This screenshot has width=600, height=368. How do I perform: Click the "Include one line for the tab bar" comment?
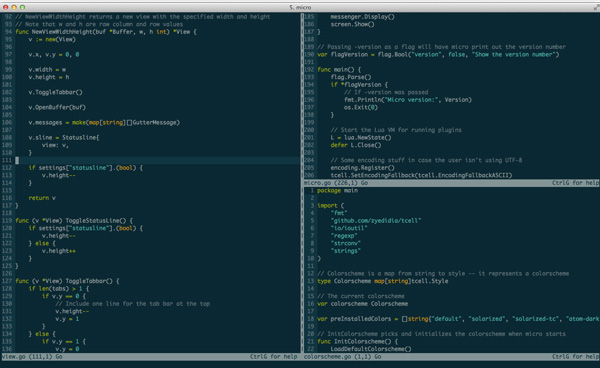(x=132, y=304)
